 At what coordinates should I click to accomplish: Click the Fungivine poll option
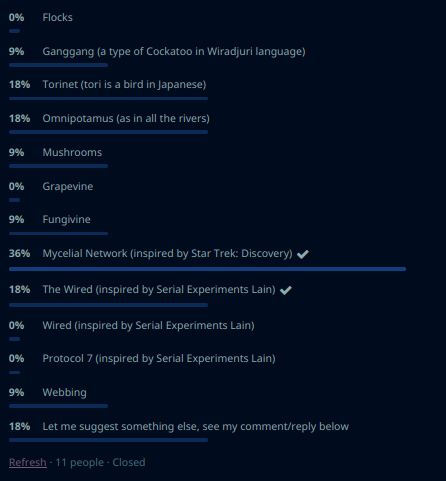pos(66,219)
